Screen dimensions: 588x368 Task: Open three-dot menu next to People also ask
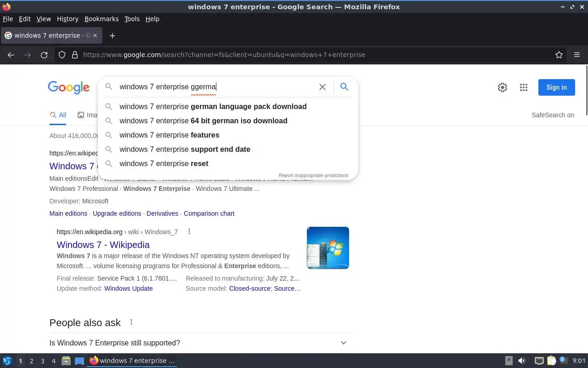(x=131, y=322)
